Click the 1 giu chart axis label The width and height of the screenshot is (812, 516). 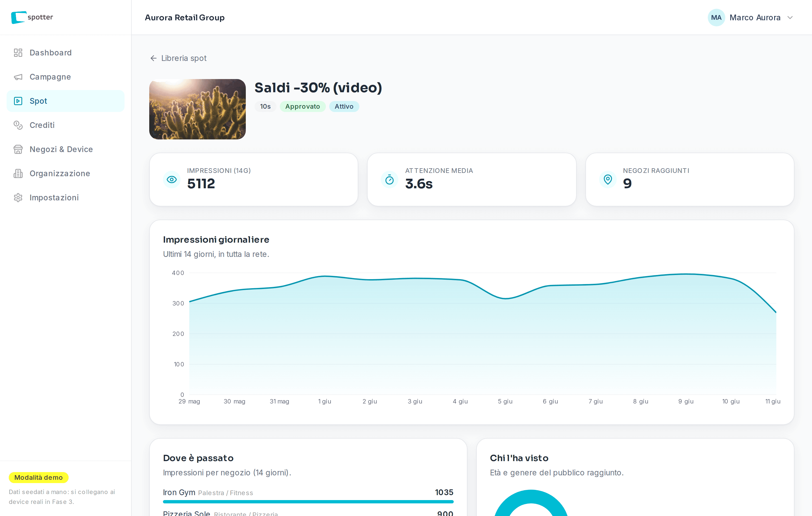point(325,401)
